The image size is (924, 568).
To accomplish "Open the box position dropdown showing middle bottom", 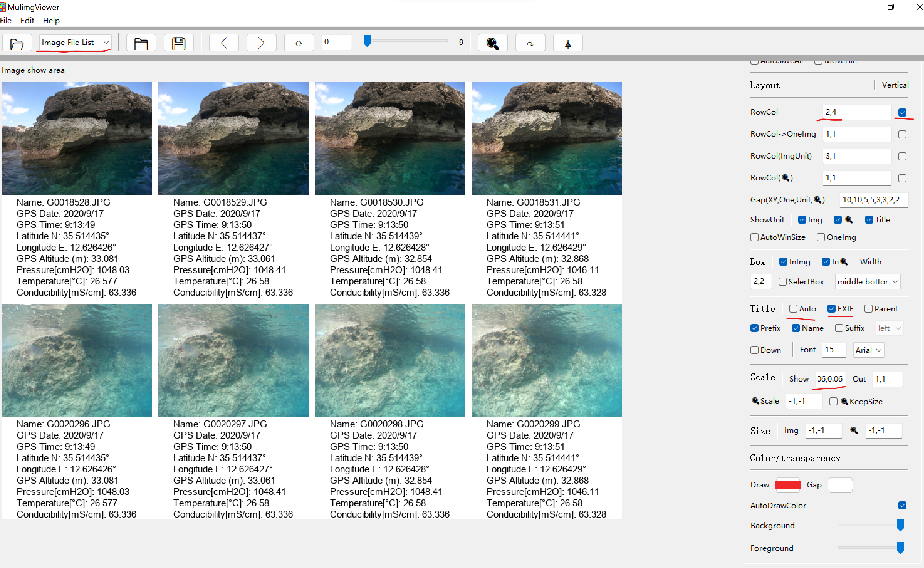I will click(867, 281).
